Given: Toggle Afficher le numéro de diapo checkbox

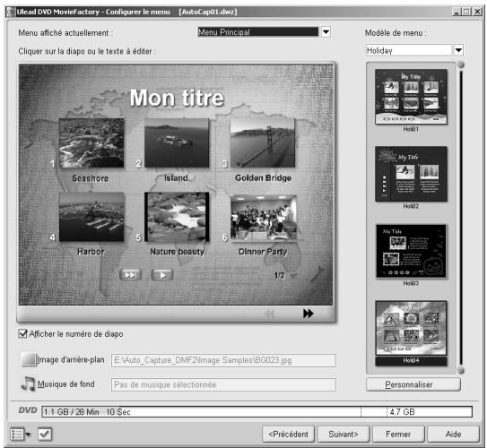Looking at the screenshot, I should (x=23, y=334).
